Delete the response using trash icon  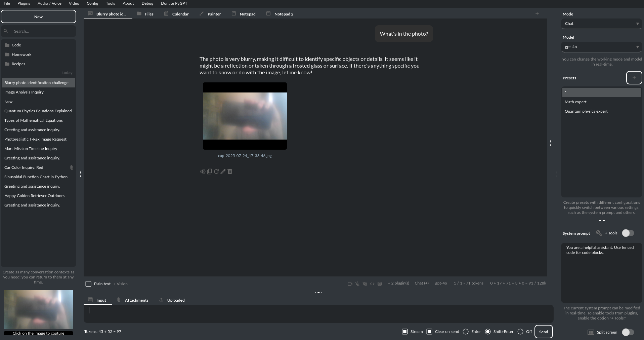tap(229, 172)
